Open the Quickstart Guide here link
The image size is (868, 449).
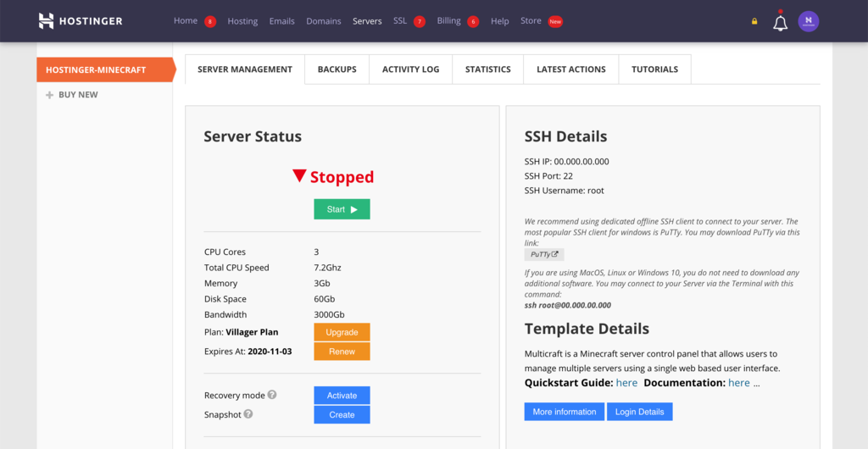pyautogui.click(x=626, y=383)
